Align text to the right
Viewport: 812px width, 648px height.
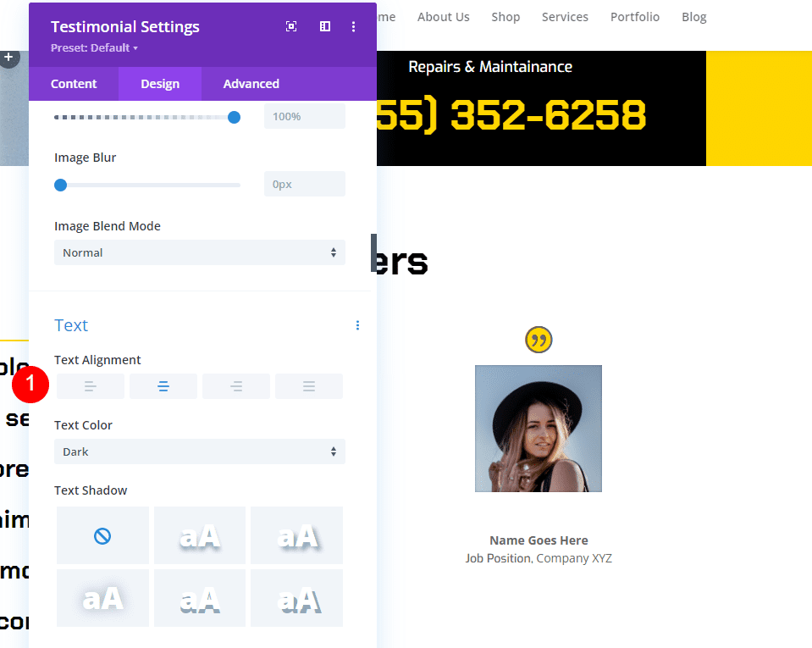[x=236, y=386]
